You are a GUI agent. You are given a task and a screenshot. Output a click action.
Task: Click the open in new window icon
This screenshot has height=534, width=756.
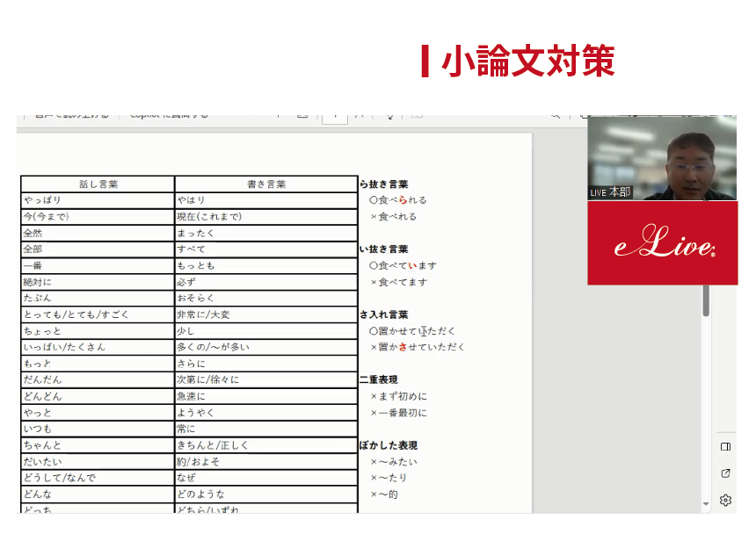[725, 473]
